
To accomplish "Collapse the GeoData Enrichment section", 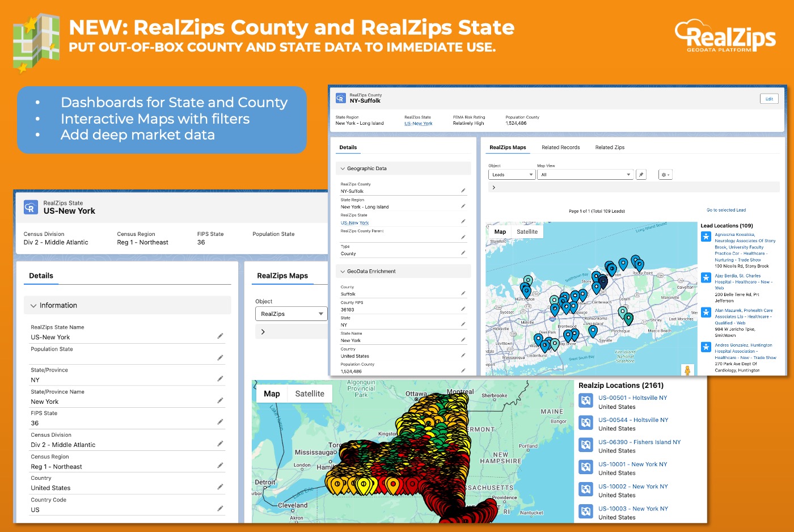I will click(x=343, y=271).
